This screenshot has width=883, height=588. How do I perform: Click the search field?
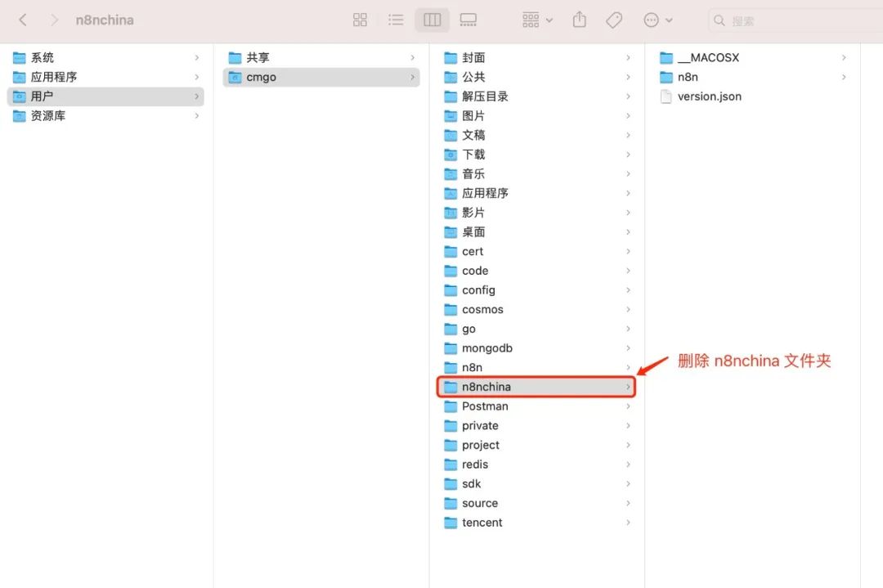tap(796, 20)
